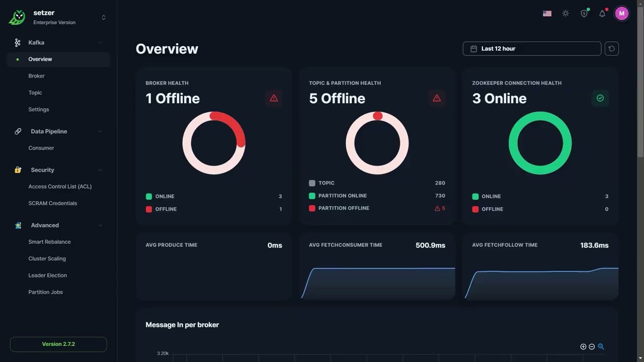Click Zookeeper OFFLINE red swatch
The image size is (644, 362).
(475, 209)
